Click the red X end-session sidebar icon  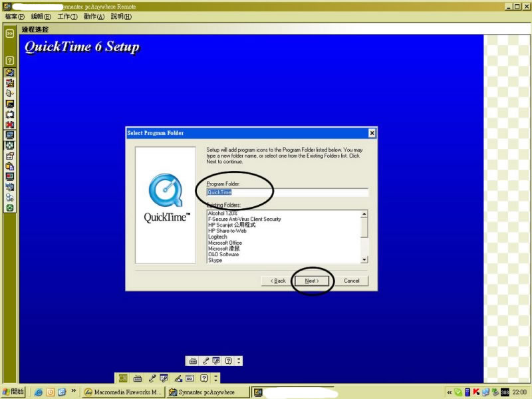[10, 124]
